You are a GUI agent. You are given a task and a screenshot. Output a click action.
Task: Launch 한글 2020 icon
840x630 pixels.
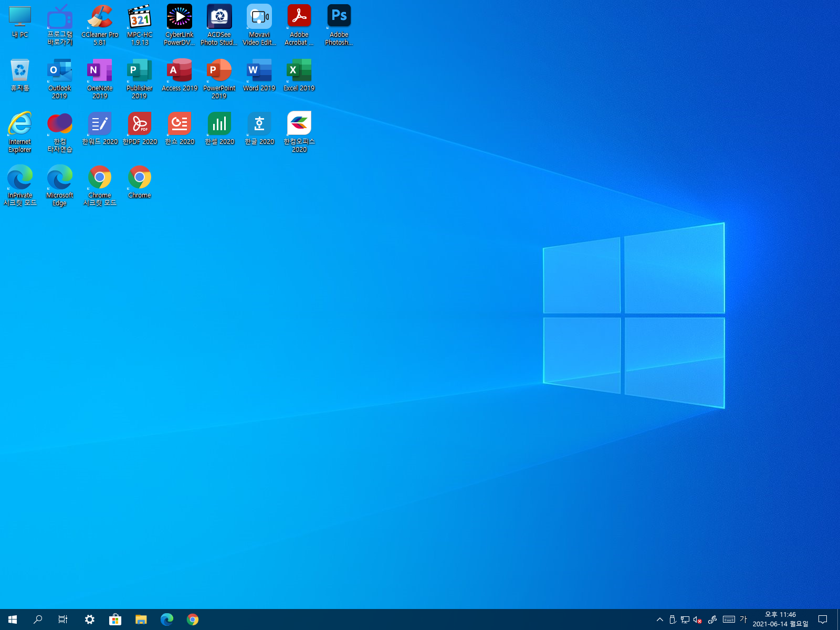259,129
